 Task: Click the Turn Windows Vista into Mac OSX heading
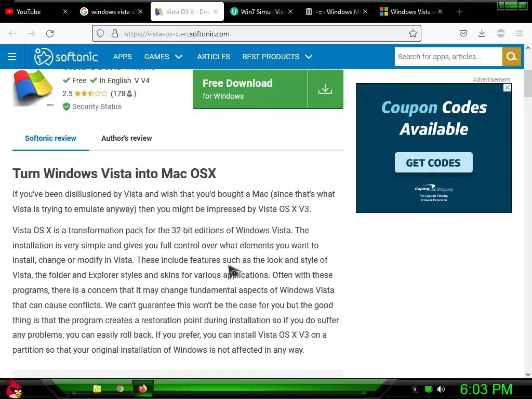[114, 174]
